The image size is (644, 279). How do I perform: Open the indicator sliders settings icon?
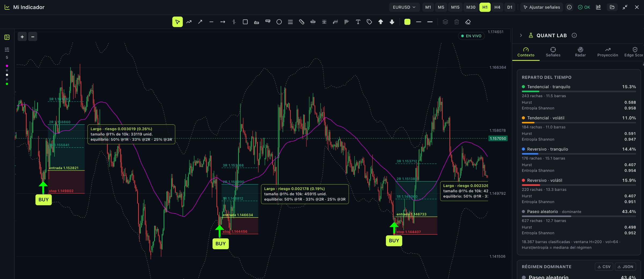tap(7, 50)
